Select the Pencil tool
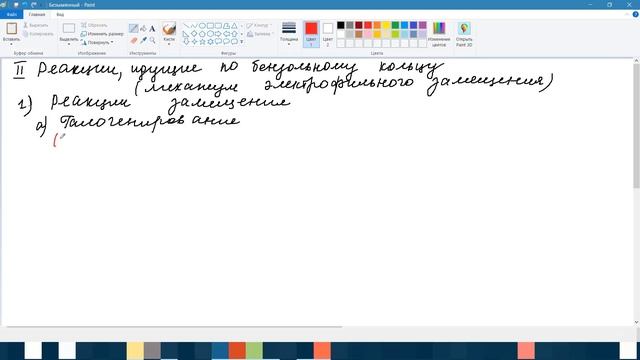The image size is (640, 360). 133,29
